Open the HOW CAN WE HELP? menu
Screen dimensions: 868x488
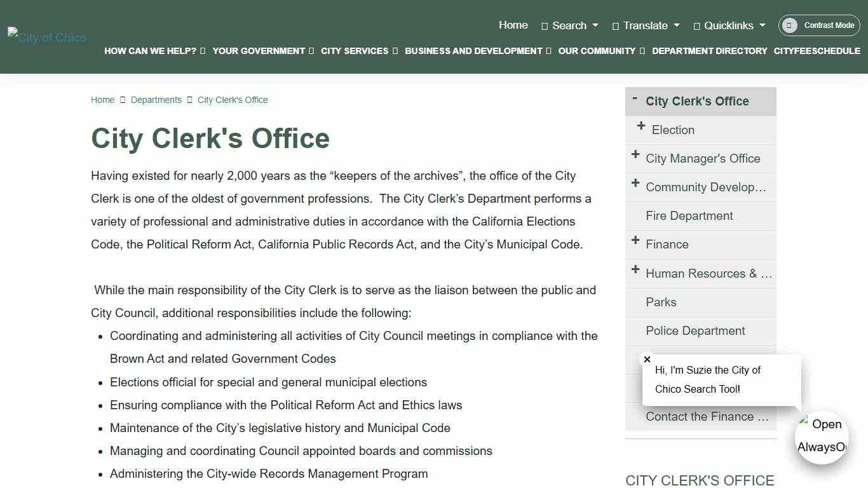pos(151,51)
